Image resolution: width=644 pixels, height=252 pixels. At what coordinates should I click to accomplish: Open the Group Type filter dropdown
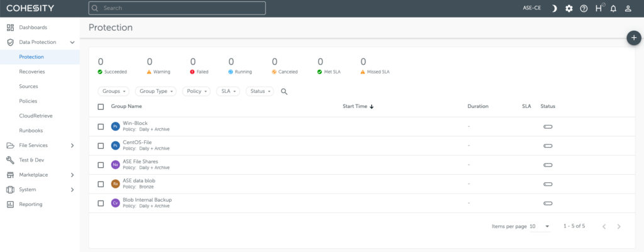156,91
